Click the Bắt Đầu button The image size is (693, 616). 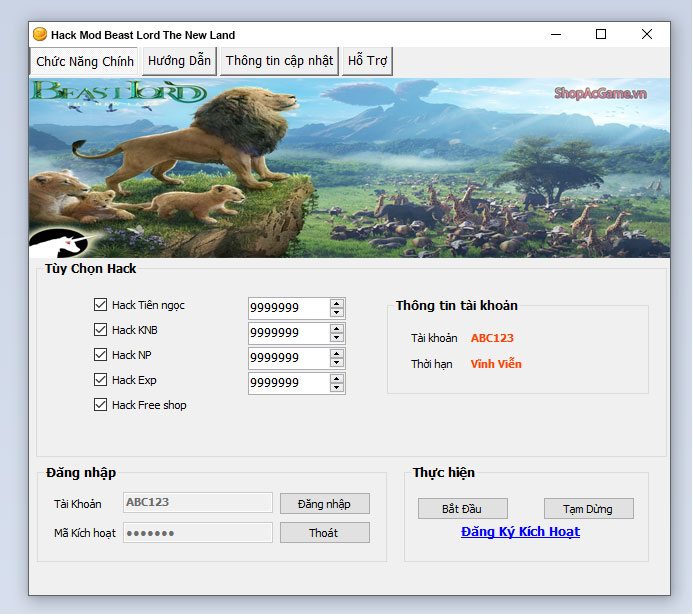pyautogui.click(x=463, y=509)
